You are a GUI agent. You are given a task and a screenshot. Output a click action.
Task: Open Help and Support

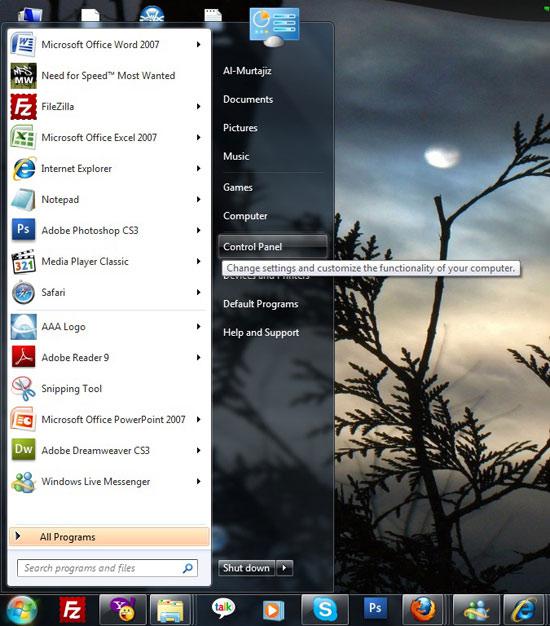(x=261, y=333)
